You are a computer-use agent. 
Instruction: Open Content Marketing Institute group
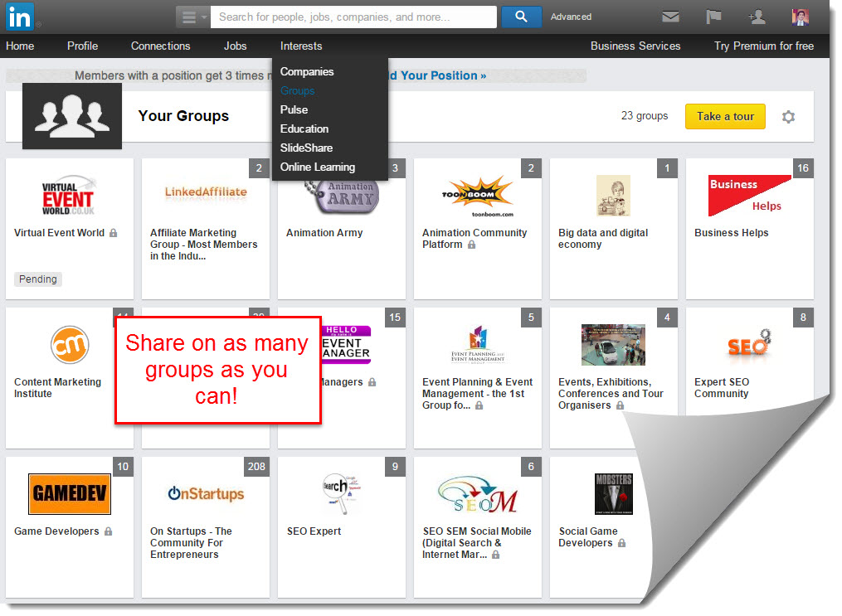57,388
